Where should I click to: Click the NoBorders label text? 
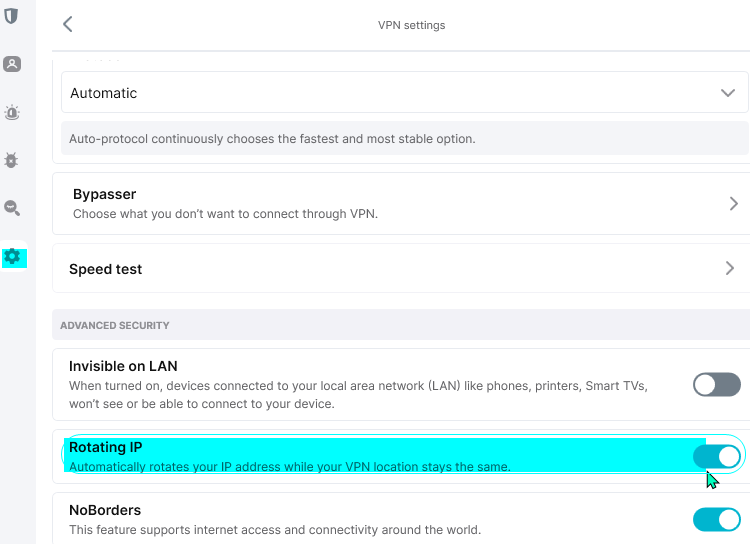pos(105,510)
